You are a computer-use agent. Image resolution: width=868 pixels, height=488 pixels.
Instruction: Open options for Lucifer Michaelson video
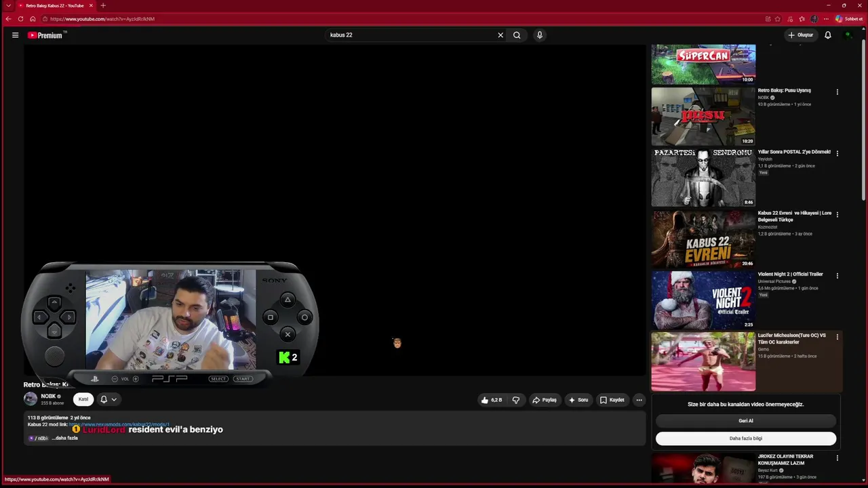point(837,337)
